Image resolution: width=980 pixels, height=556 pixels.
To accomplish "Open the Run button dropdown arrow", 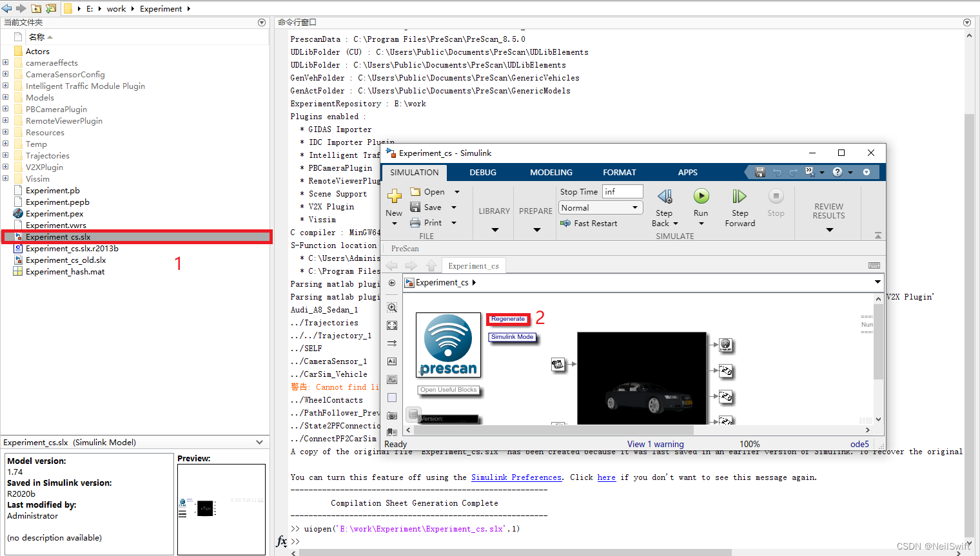I will pyautogui.click(x=701, y=224).
